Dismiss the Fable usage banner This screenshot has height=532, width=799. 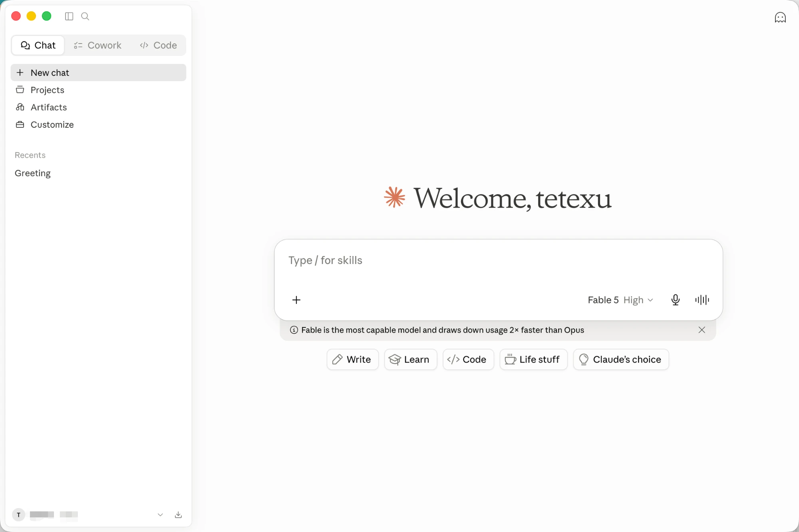pos(702,330)
